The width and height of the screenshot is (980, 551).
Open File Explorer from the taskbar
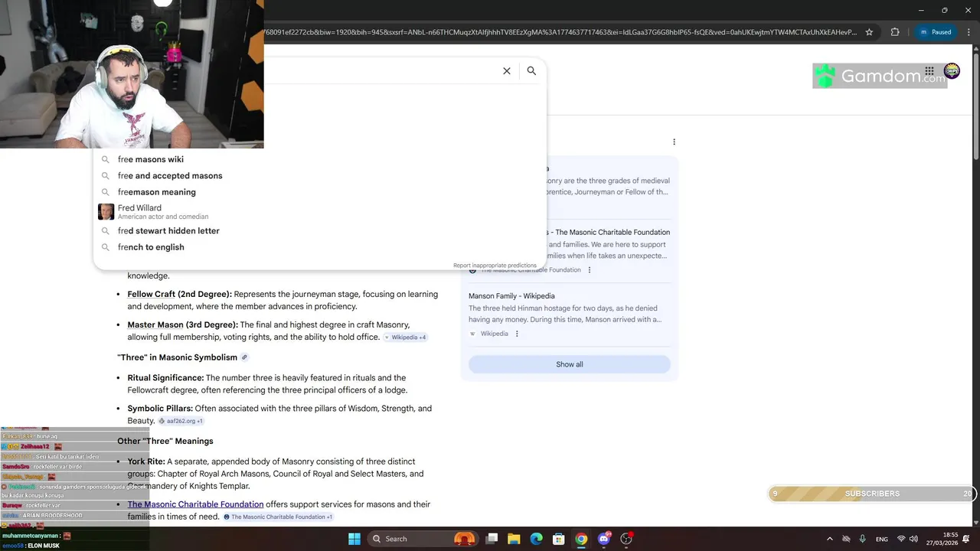point(514,539)
